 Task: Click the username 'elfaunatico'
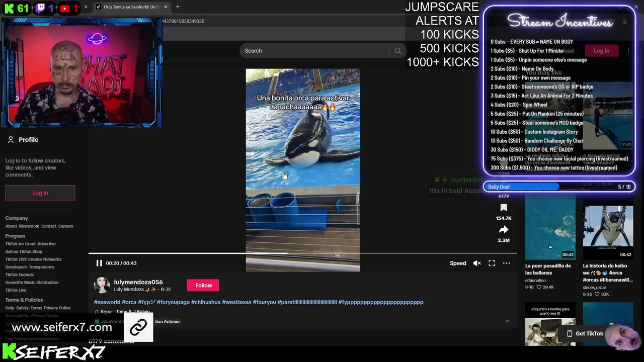[535, 281]
